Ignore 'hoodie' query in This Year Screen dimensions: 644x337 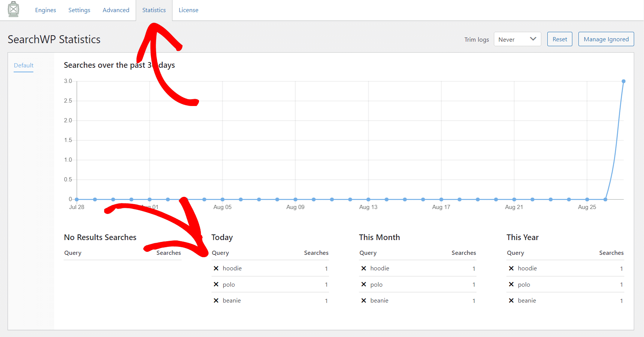[511, 268]
